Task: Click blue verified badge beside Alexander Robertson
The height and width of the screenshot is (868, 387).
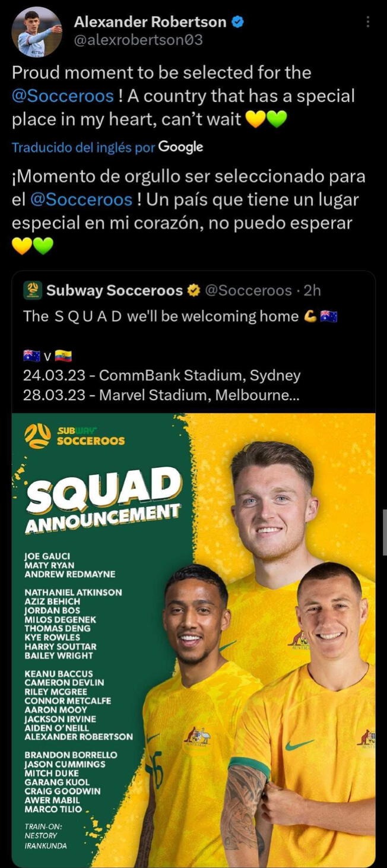Action: tap(237, 23)
